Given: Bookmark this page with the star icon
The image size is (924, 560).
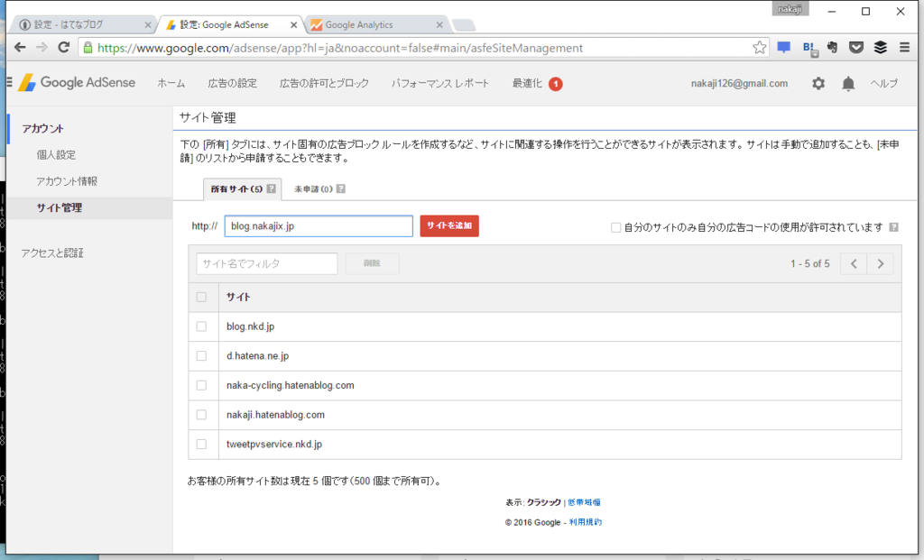Looking at the screenshot, I should [760, 48].
